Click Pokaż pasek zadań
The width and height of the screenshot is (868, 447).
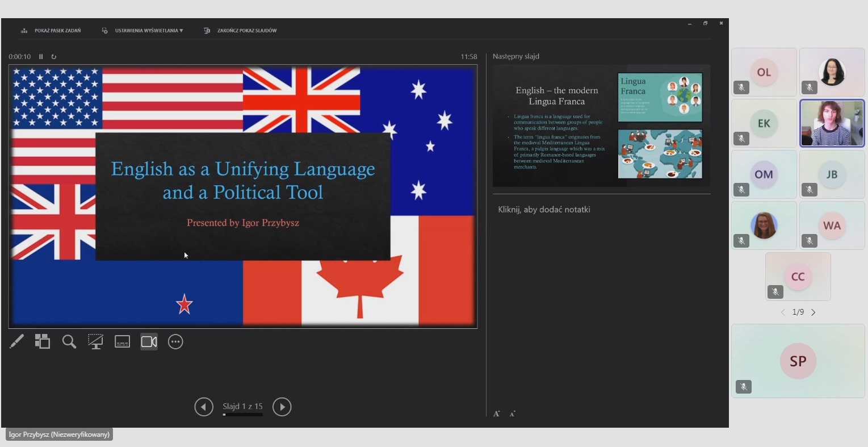[x=51, y=31]
